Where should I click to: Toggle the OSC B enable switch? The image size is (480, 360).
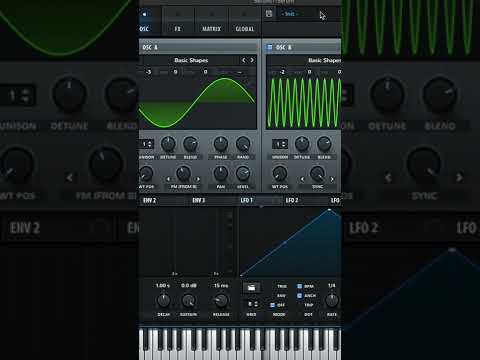[x=269, y=47]
